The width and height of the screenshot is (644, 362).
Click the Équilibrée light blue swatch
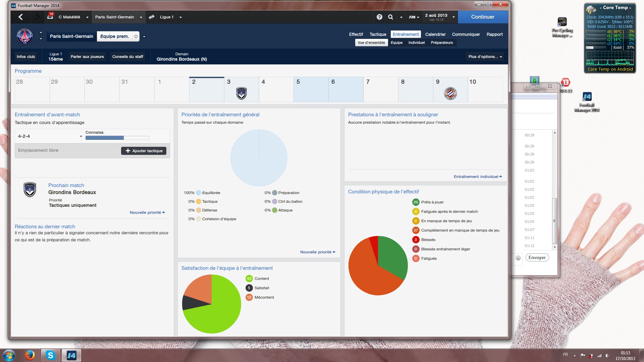point(199,193)
